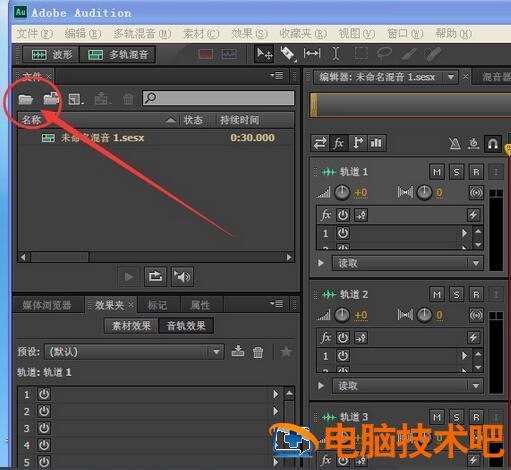Open Files panel options menu icon
511x470 pixels.
point(277,76)
